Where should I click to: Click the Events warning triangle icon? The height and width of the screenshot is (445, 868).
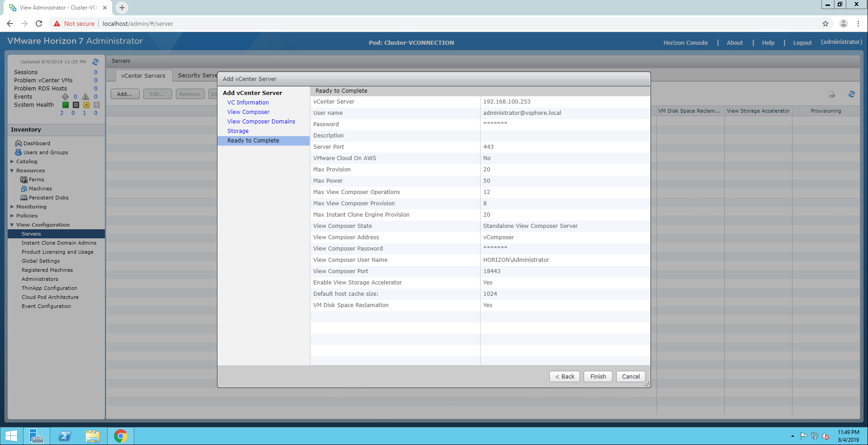pos(85,97)
